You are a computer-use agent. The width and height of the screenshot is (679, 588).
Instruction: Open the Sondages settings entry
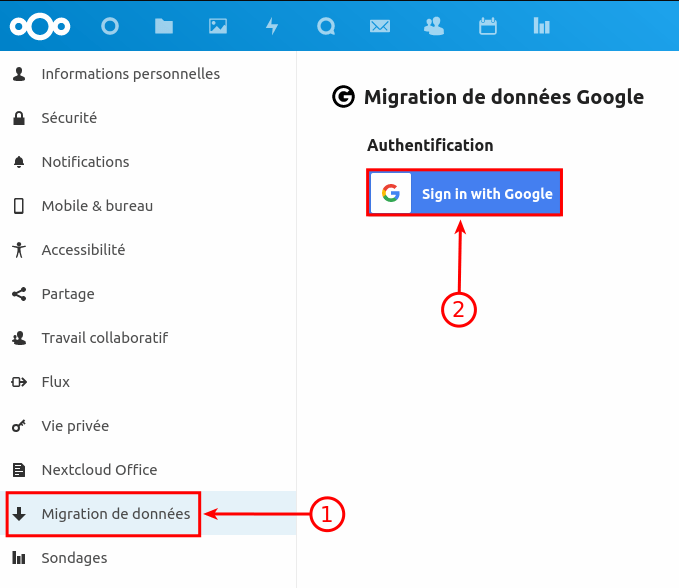pyautogui.click(x=148, y=558)
